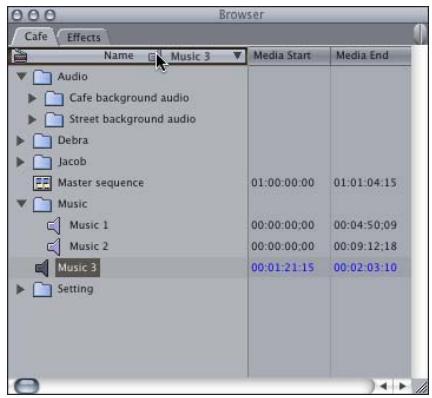This screenshot has height=398, width=432.
Task: Click the Music 3 speaker icon
Action: [x=42, y=268]
